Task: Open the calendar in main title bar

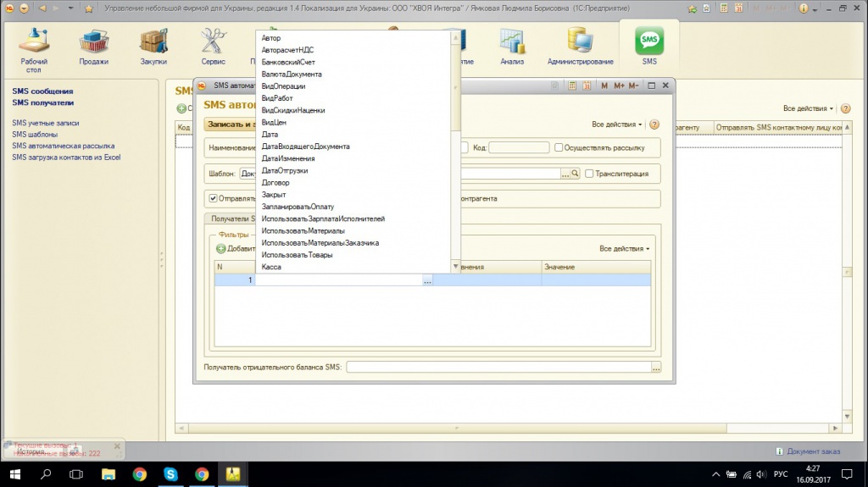Action: [738, 8]
